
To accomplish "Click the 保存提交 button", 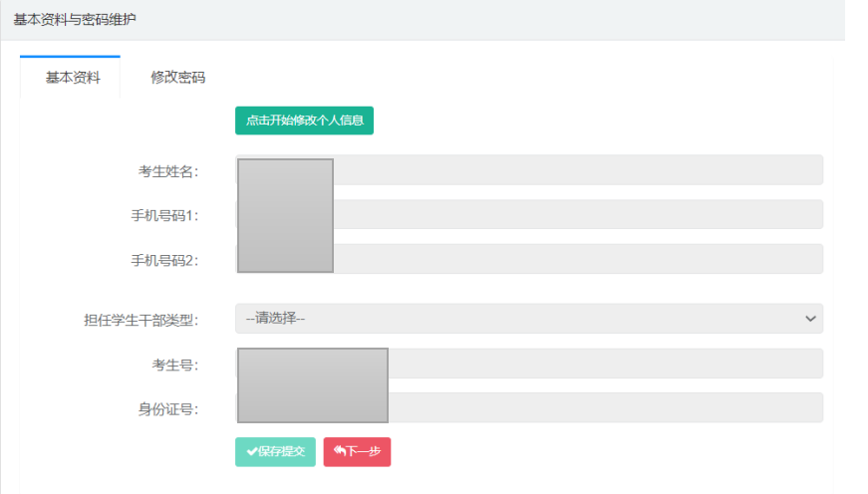I will point(275,452).
